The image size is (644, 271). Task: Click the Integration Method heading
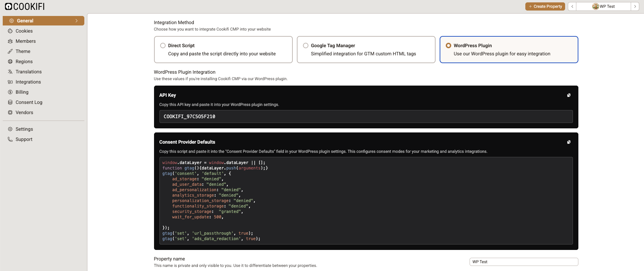coord(174,22)
